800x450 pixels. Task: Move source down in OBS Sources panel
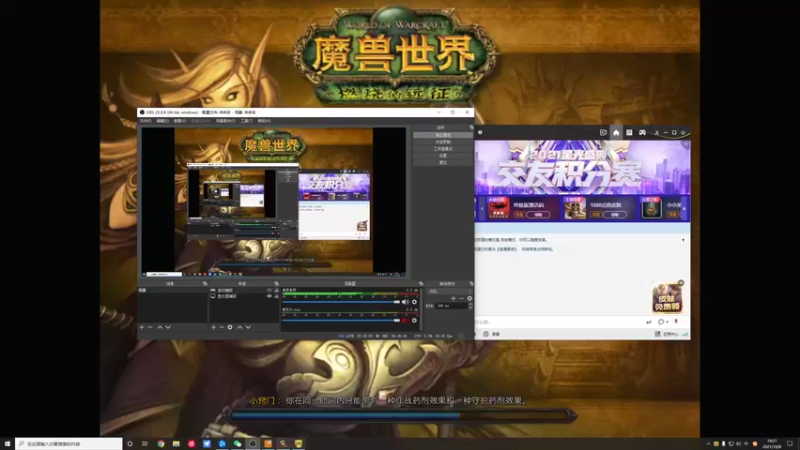[x=248, y=327]
